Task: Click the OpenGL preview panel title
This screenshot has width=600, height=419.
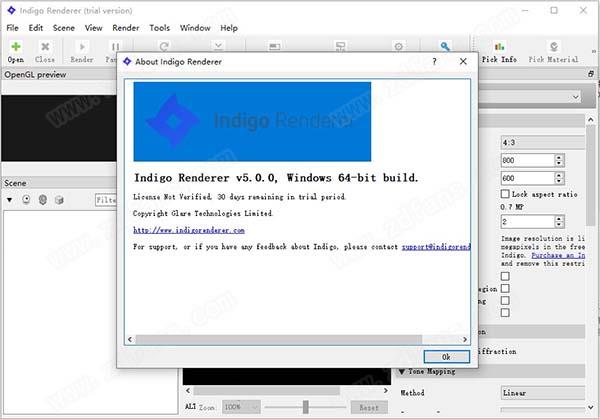Action: click(x=35, y=75)
